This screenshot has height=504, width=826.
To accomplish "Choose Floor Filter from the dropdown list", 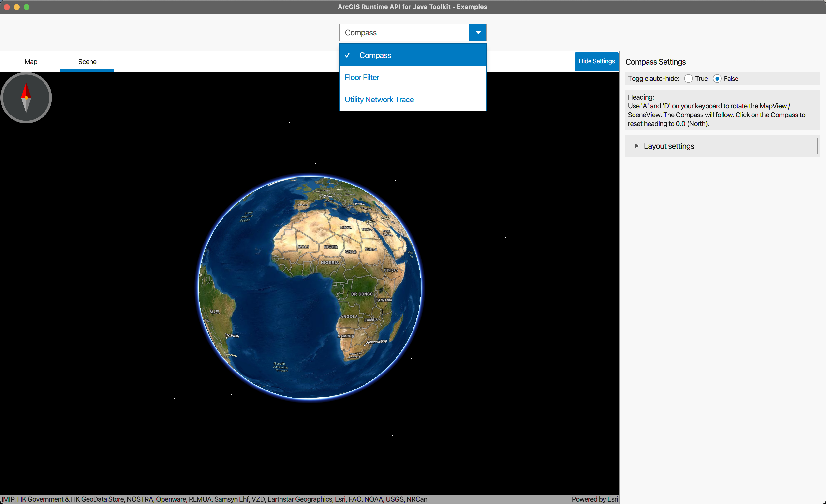I will (x=362, y=77).
